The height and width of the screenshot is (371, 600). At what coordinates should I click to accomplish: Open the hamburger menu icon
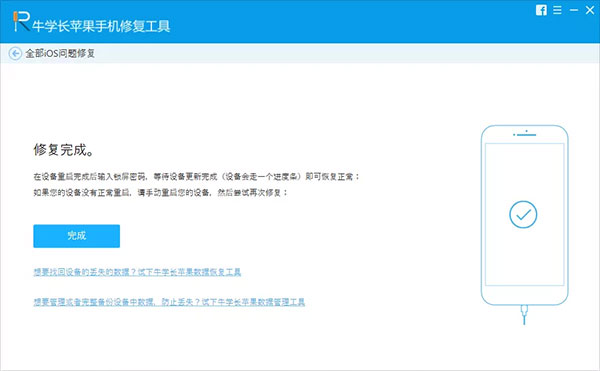coord(557,10)
